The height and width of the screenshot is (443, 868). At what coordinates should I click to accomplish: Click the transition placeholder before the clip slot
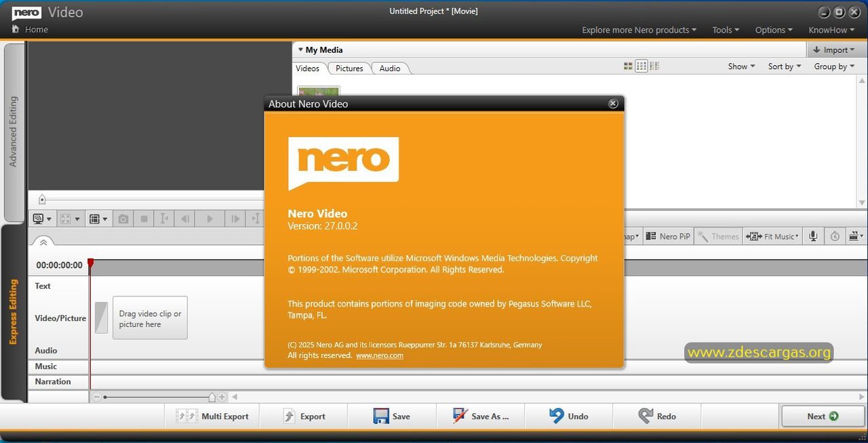[x=101, y=317]
